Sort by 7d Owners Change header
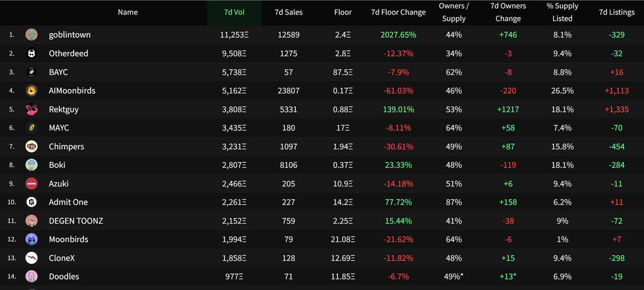This screenshot has width=644, height=290. [x=508, y=12]
